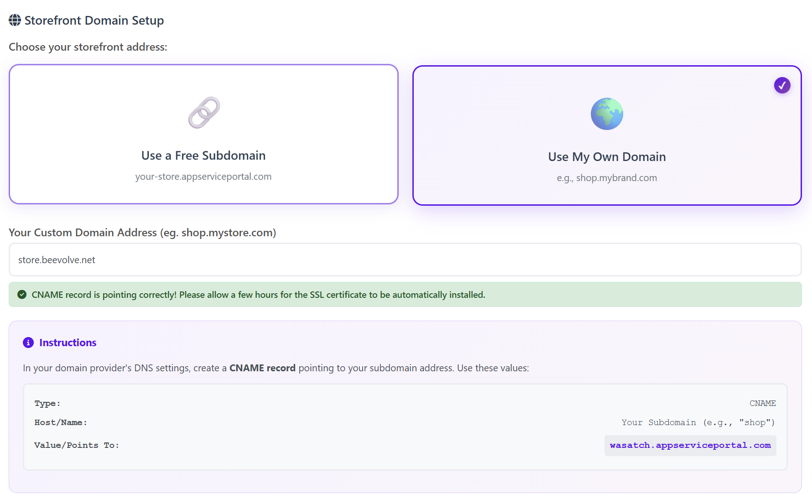Click the CNAME value in the Type row
The image size is (812, 504).
coord(762,403)
